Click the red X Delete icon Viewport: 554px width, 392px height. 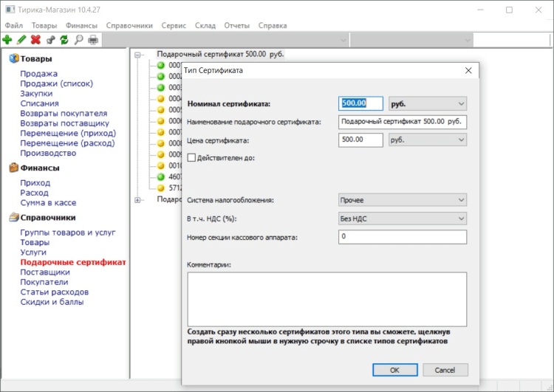(x=35, y=40)
